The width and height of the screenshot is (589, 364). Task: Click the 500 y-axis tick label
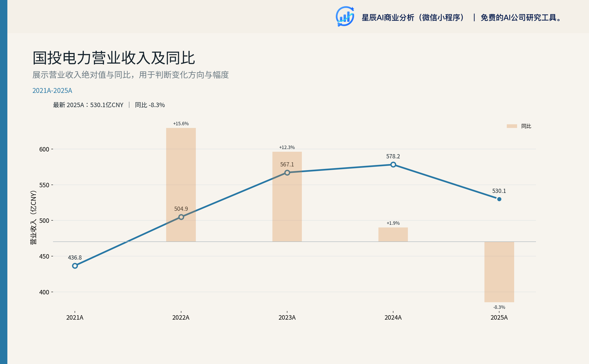pyautogui.click(x=44, y=221)
